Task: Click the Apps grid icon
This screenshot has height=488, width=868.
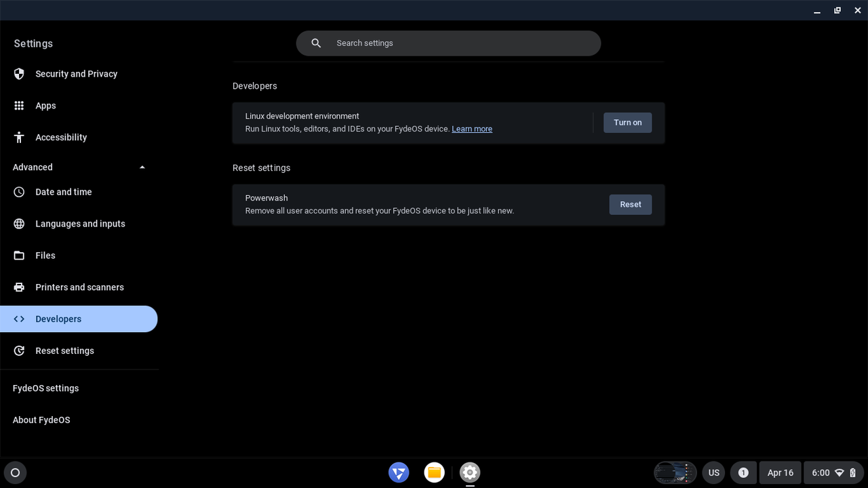Action: pos(19,106)
